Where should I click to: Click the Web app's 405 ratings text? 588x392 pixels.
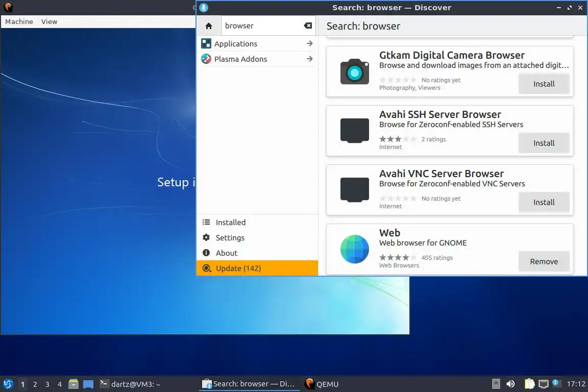coord(437,258)
